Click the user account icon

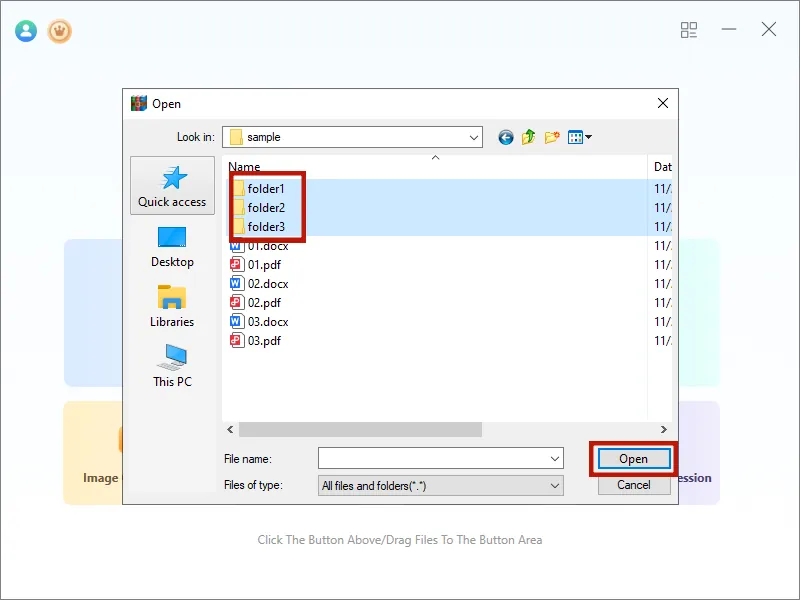pyautogui.click(x=25, y=30)
